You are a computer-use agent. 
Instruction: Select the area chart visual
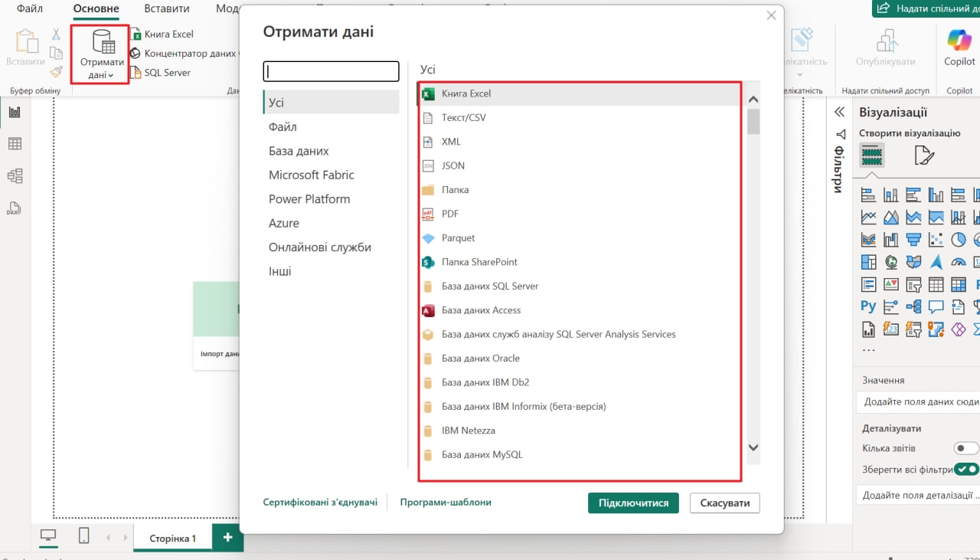click(891, 218)
